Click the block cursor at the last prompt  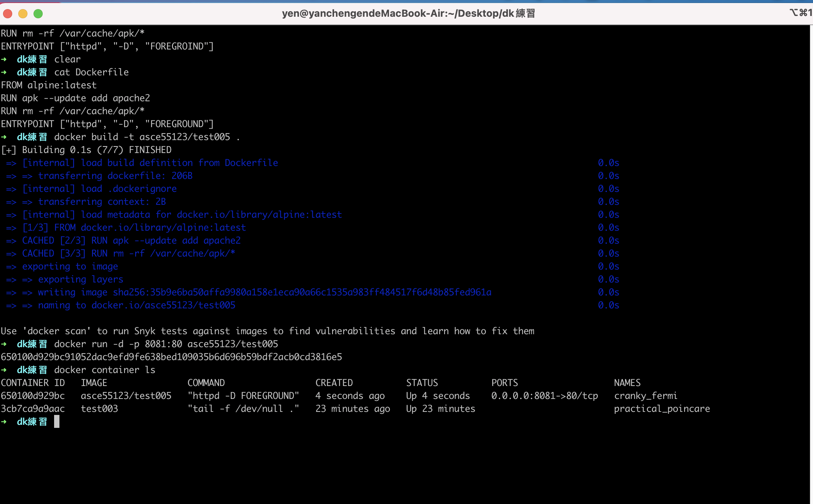coord(57,421)
